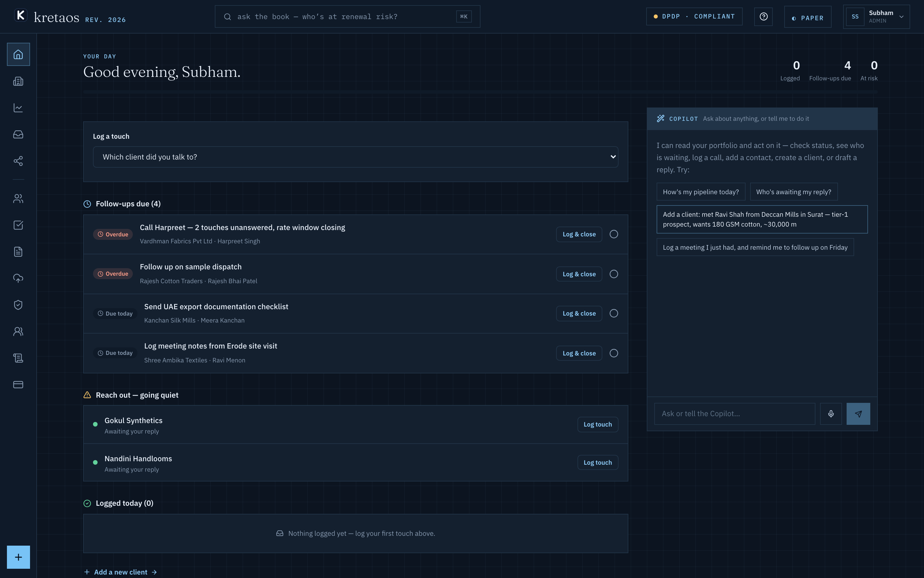Open the help question mark icon
Screen dimensions: 924x578
(763, 16)
